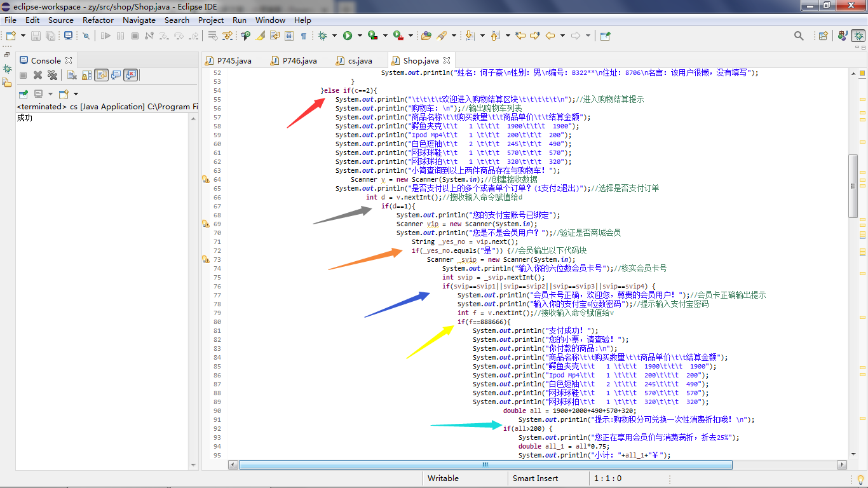Switch to the cs.java editor tab

click(354, 60)
